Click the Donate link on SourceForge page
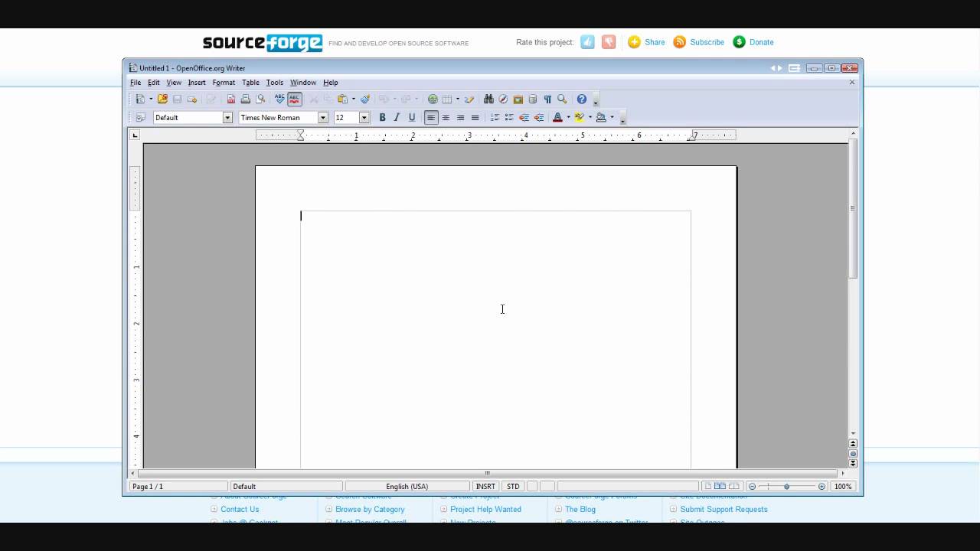The image size is (980, 551). pyautogui.click(x=761, y=42)
